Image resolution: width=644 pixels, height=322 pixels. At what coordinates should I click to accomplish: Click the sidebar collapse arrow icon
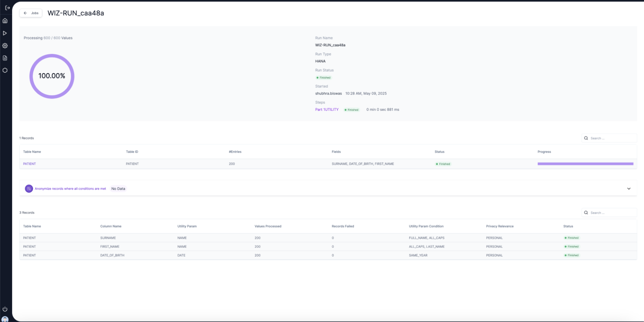[7, 8]
